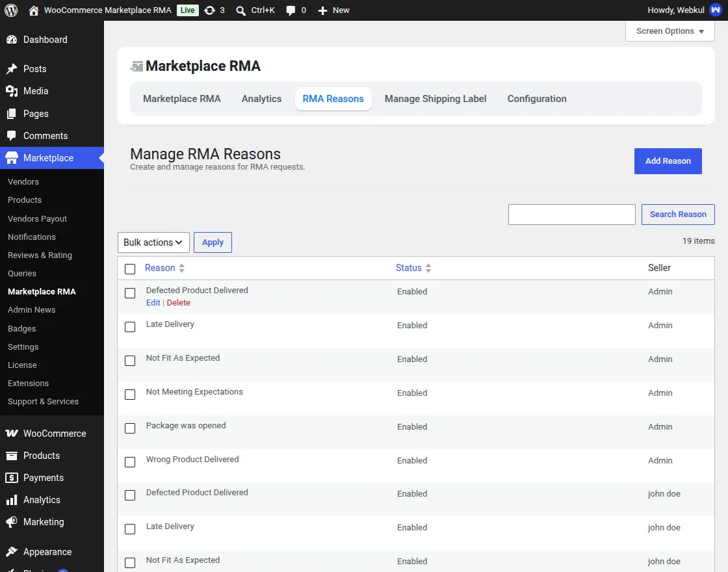Screen dimensions: 728x572
Task: Click Delete under Defected Product Delivered
Action: (178, 303)
